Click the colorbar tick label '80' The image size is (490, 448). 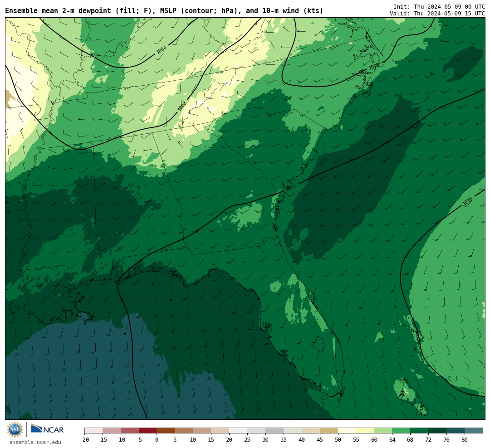coord(465,439)
